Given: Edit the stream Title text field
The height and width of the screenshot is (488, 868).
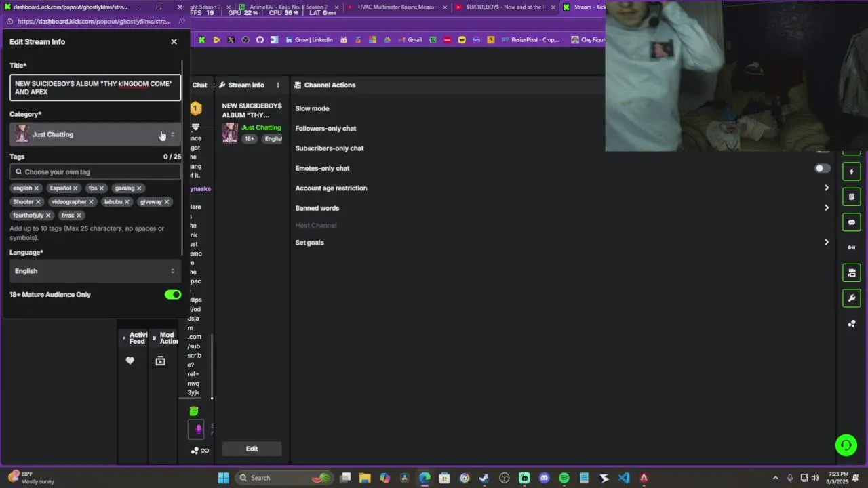Looking at the screenshot, I should [x=95, y=88].
